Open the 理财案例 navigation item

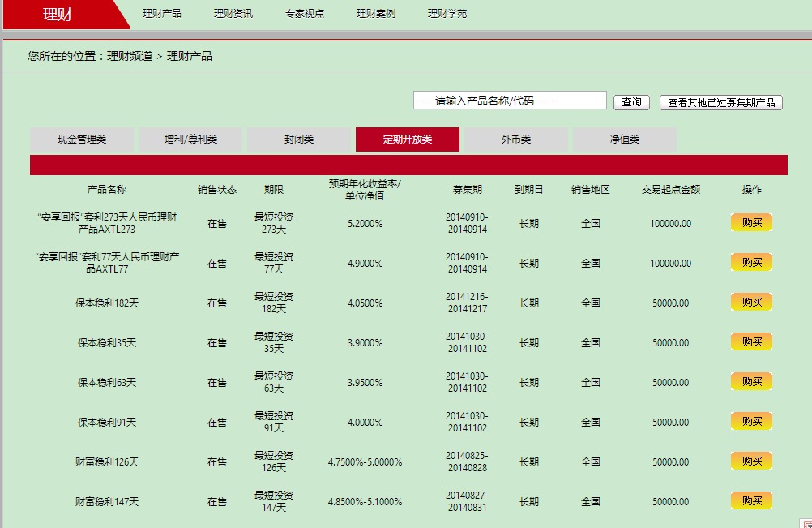(x=375, y=14)
